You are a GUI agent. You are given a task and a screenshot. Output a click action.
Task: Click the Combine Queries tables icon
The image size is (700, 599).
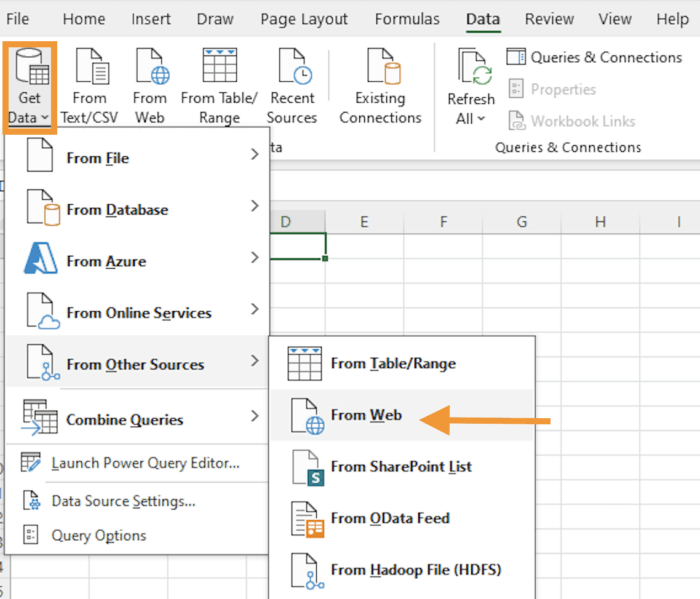pos(39,417)
